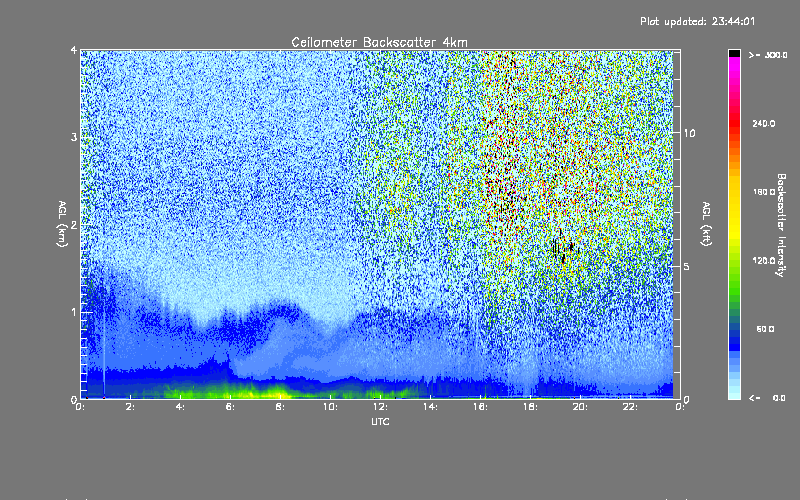This screenshot has height=500, width=800.
Task: Click the "2:" hour tick on the UTC axis
Action: click(131, 407)
